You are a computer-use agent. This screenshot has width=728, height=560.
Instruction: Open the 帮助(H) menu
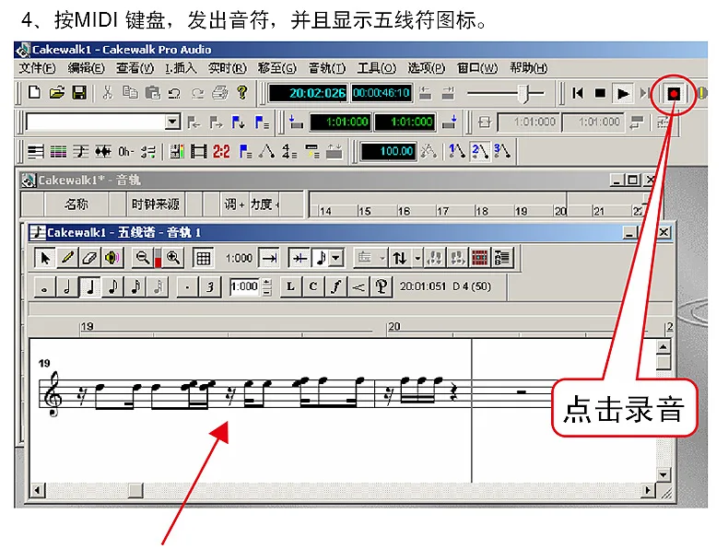[x=528, y=68]
